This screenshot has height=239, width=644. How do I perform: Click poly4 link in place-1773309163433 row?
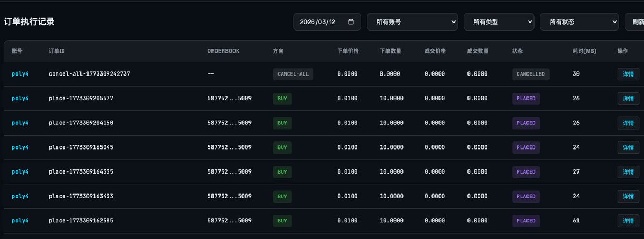tap(20, 196)
